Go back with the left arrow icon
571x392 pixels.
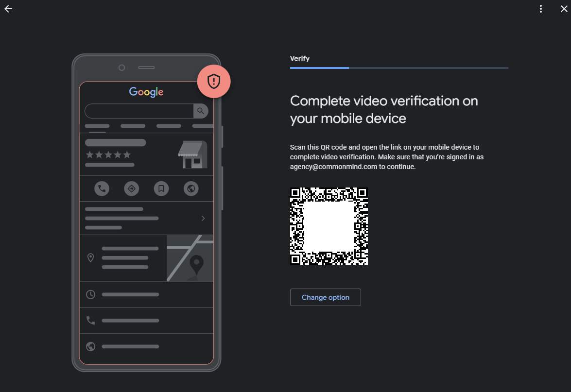coord(8,9)
